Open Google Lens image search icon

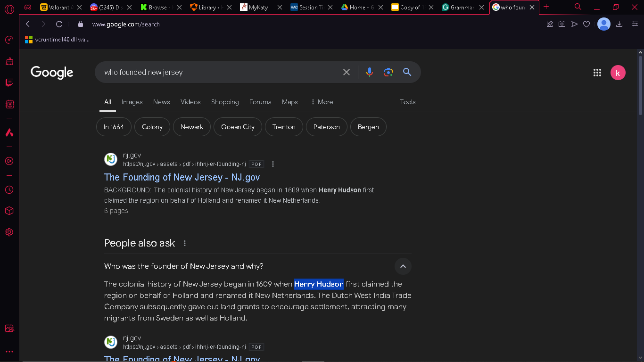point(388,72)
